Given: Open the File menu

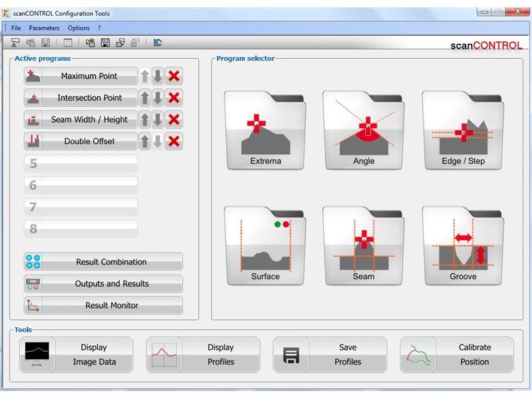Looking at the screenshot, I should [x=16, y=28].
